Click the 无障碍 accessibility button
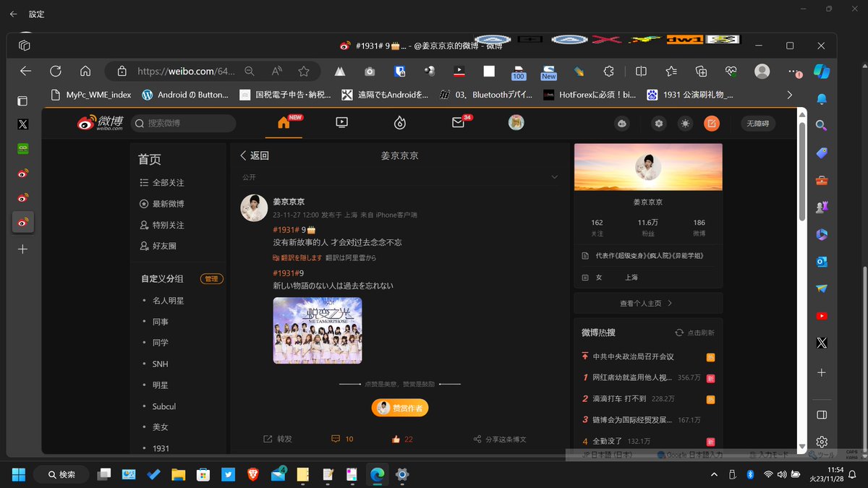 click(759, 124)
